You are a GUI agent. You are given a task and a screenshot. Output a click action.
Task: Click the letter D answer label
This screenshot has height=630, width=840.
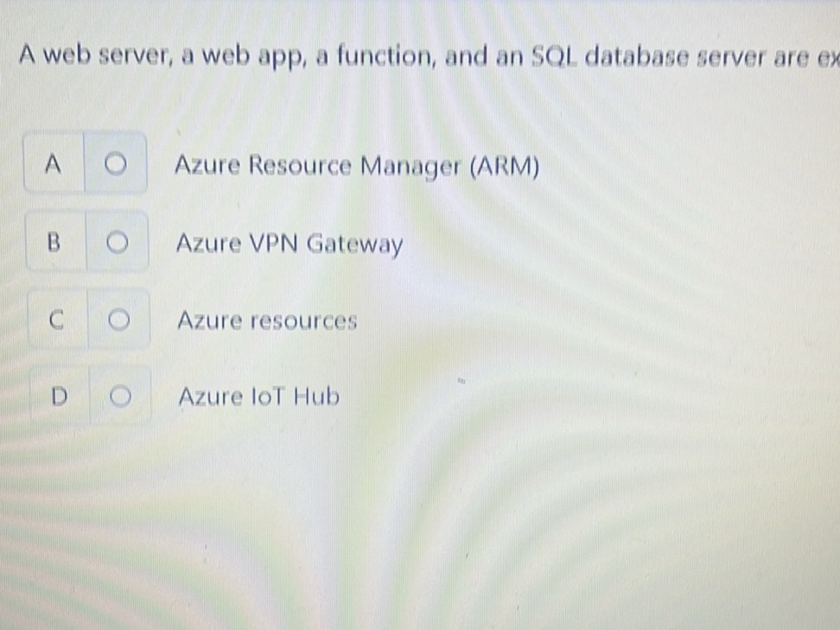59,397
